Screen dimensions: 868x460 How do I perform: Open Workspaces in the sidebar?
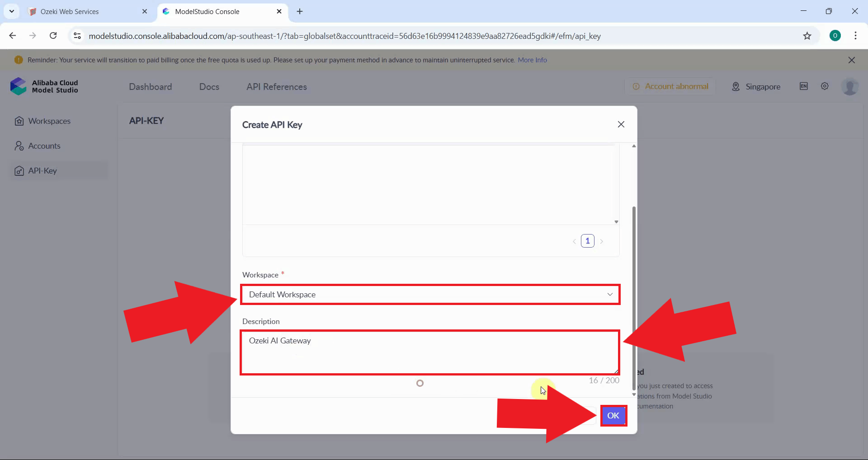pos(49,121)
